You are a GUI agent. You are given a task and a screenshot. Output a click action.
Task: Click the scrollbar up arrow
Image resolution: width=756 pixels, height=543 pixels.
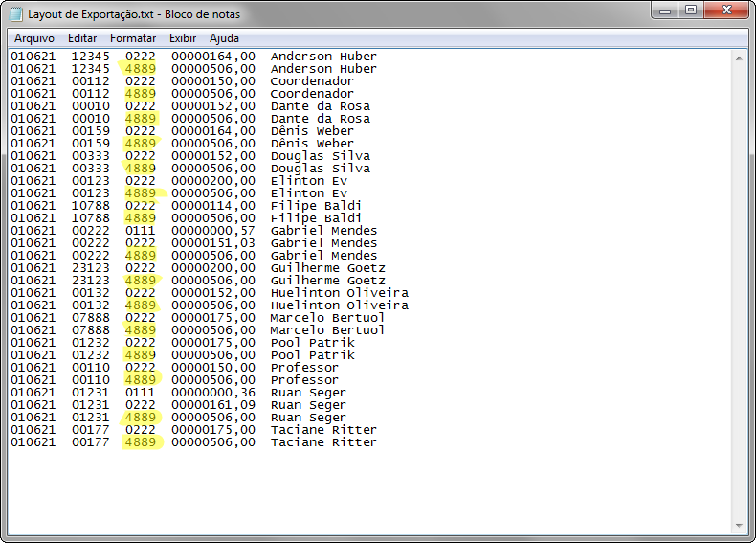pos(738,57)
